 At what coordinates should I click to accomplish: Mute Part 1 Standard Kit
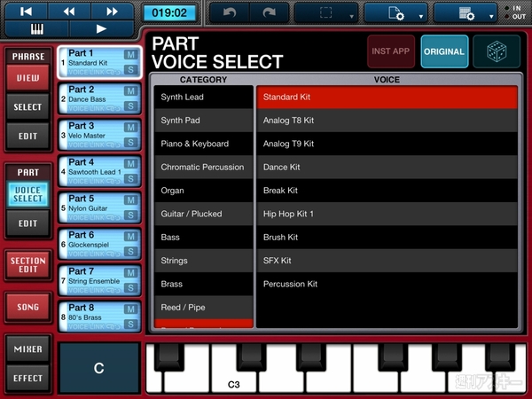[130, 55]
